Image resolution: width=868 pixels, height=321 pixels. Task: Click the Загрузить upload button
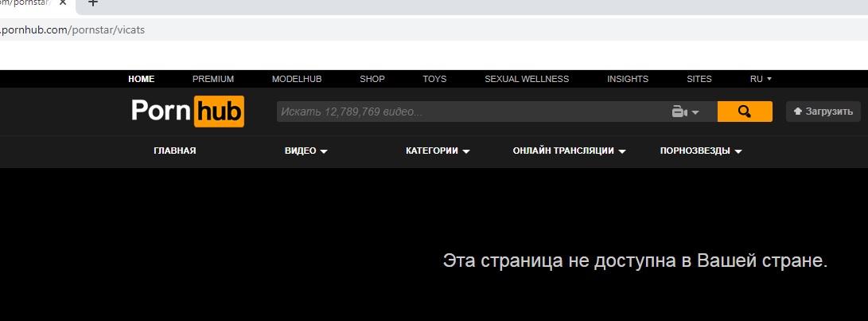[x=823, y=112]
